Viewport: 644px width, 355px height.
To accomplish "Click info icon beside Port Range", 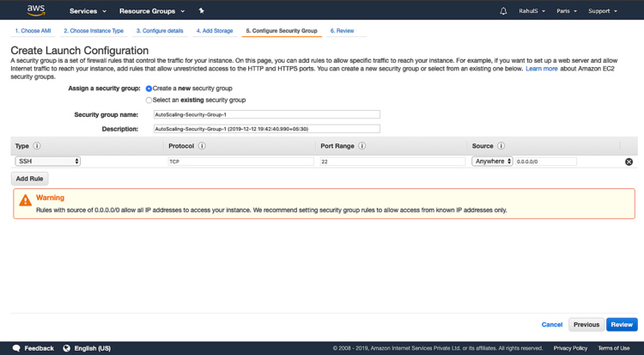I will click(361, 146).
